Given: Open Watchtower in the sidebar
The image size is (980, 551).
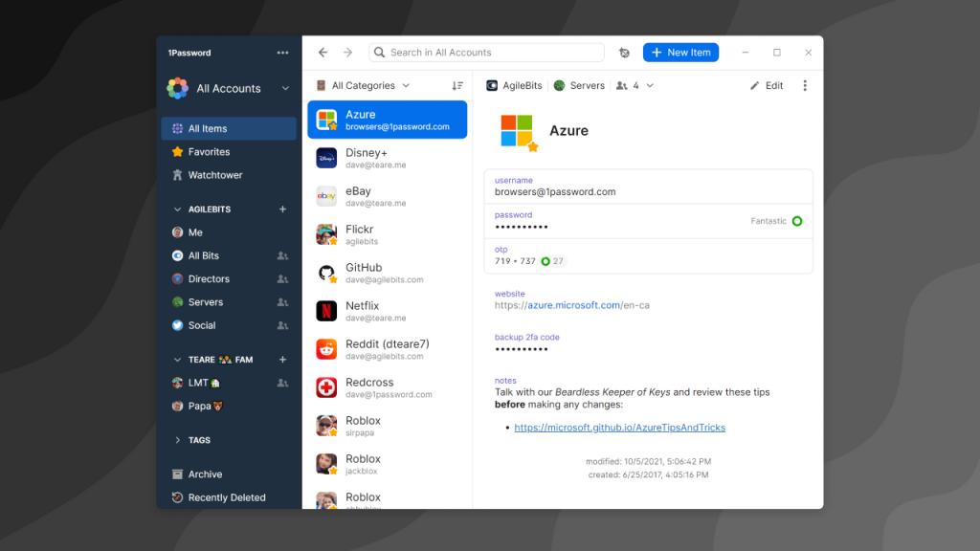Looking at the screenshot, I should coord(214,175).
